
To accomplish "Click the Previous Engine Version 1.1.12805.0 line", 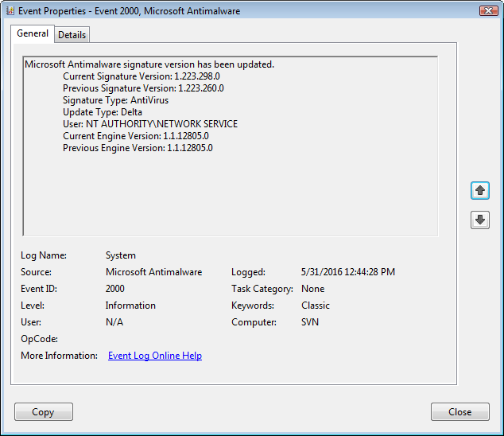I will click(138, 148).
